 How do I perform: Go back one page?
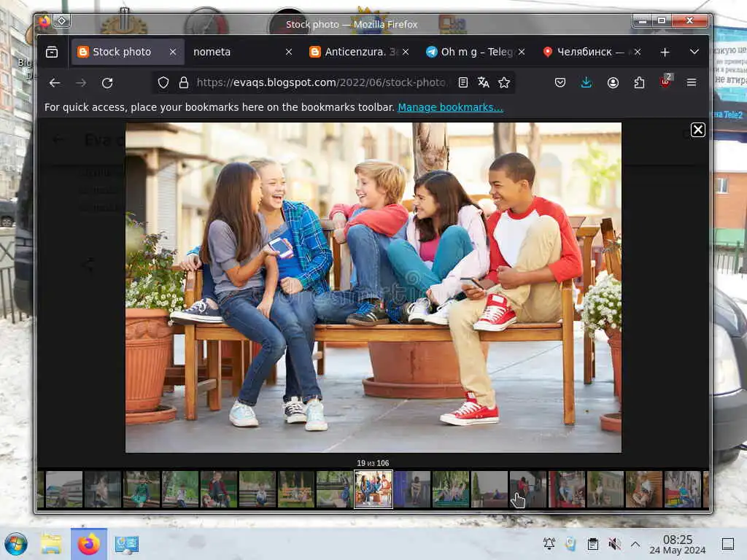point(55,83)
